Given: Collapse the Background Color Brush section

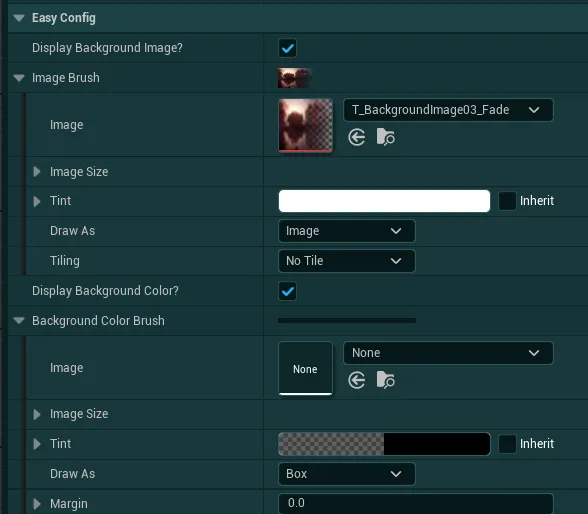Looking at the screenshot, I should 19,321.
